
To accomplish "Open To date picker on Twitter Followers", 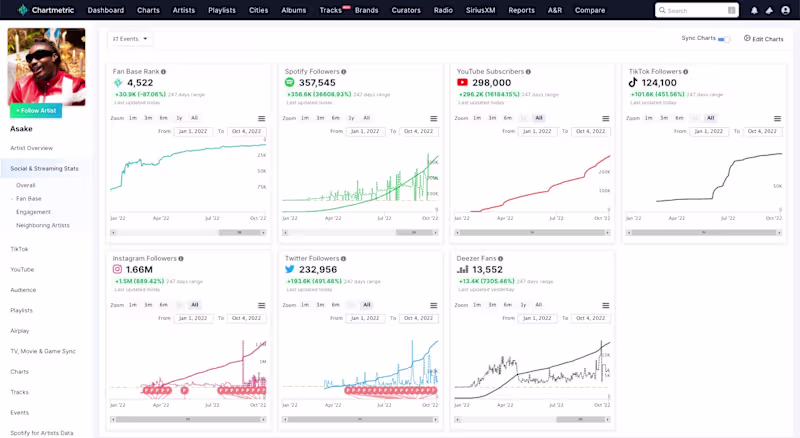I will pos(418,318).
